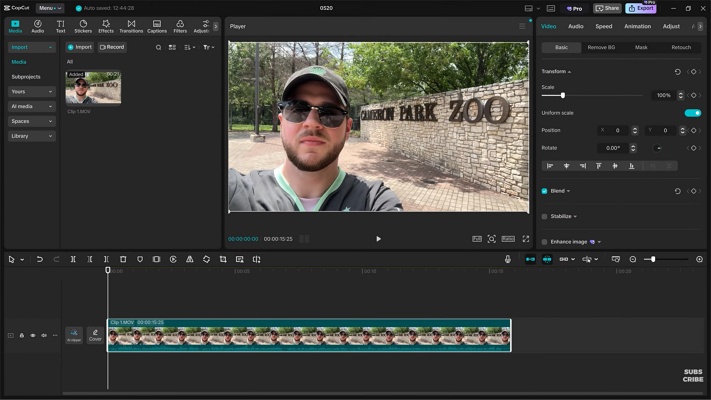Uncheck the Blend checkbox
Viewport: 711px width, 400px height.
[x=544, y=191]
